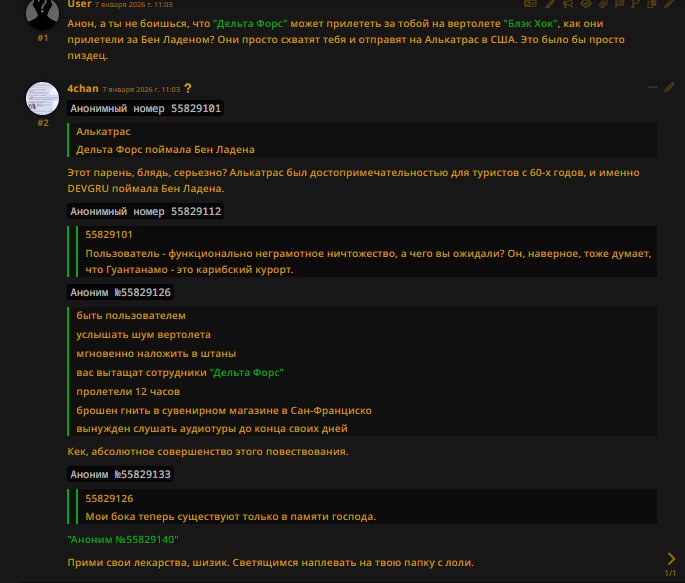The width and height of the screenshot is (685, 583).
Task: Click the 'Анонимный номер 55829101' code tag
Action: (145, 108)
